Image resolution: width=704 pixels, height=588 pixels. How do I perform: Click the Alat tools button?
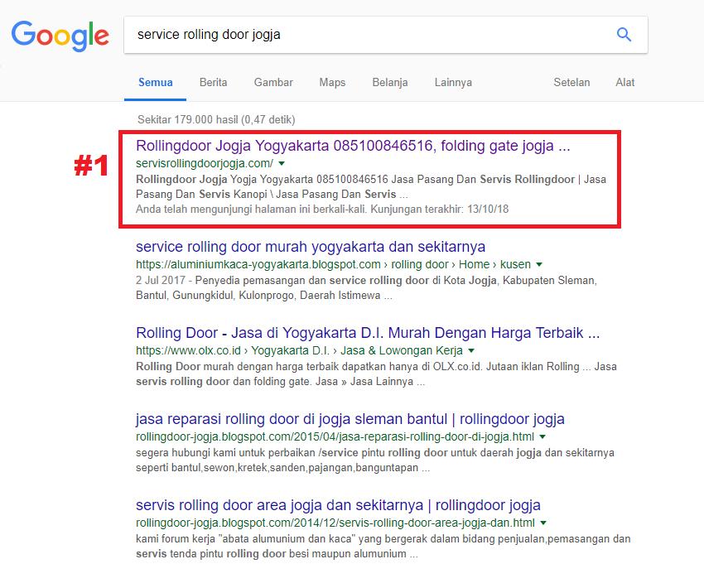coord(625,83)
